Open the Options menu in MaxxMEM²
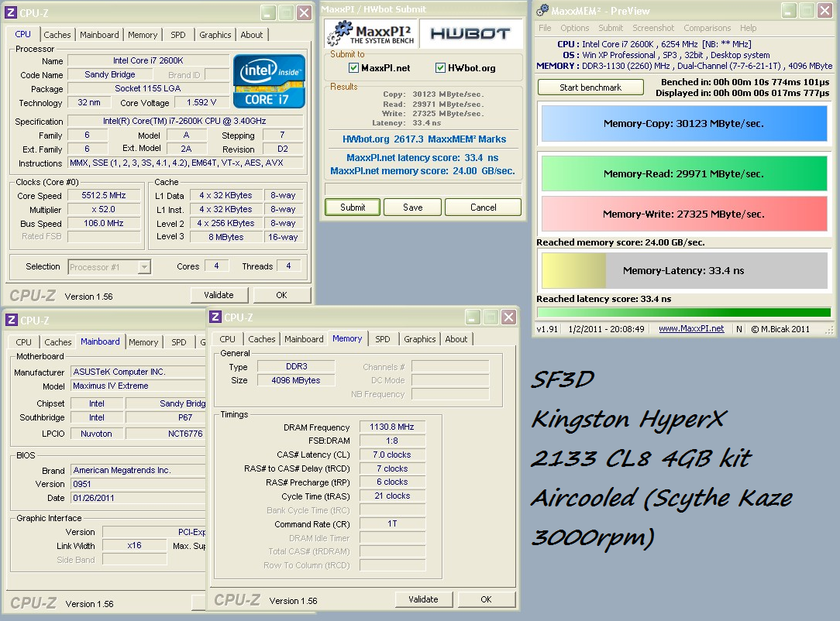Image resolution: width=840 pixels, height=621 pixels. [x=574, y=28]
